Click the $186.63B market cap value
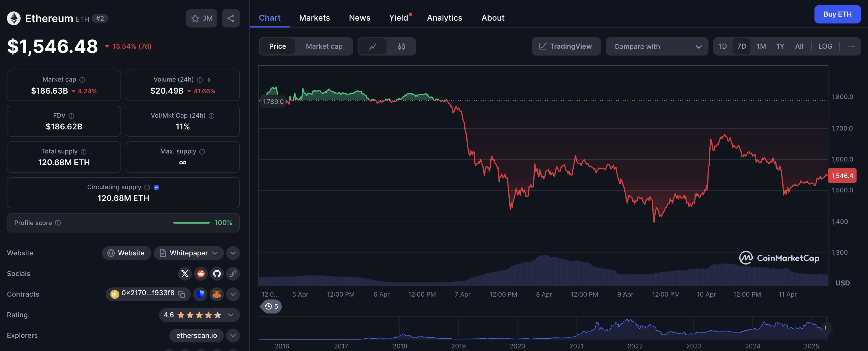Viewport: 868px width, 351px height. (50, 91)
